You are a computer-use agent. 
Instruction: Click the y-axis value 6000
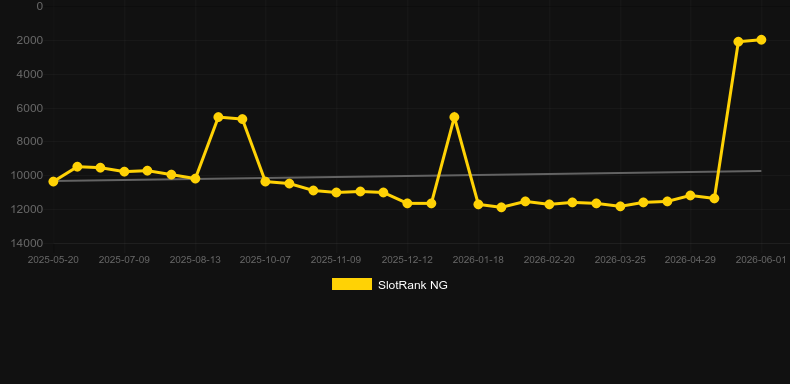coord(30,108)
